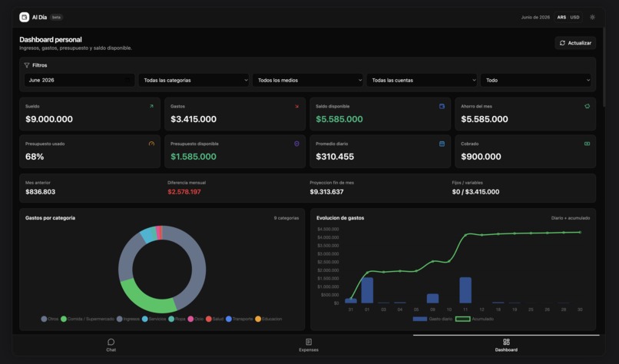The width and height of the screenshot is (619, 364).
Task: Toggle the light theme sun icon
Action: pyautogui.click(x=592, y=17)
